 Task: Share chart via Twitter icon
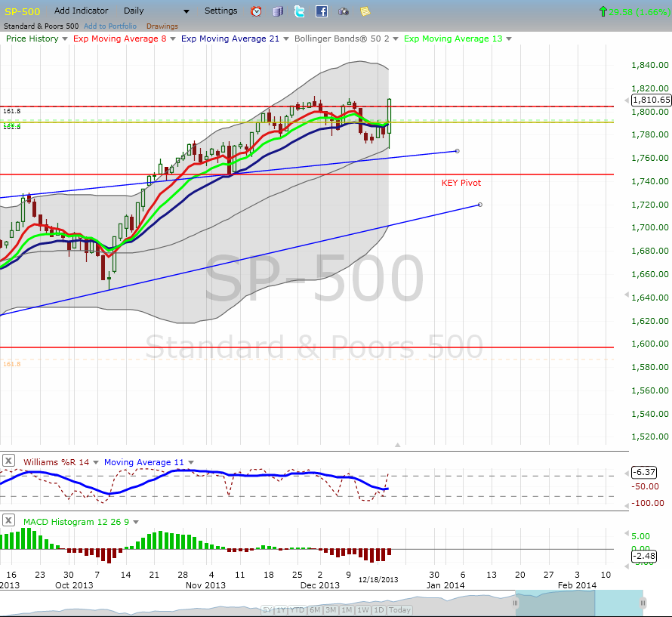pyautogui.click(x=300, y=11)
